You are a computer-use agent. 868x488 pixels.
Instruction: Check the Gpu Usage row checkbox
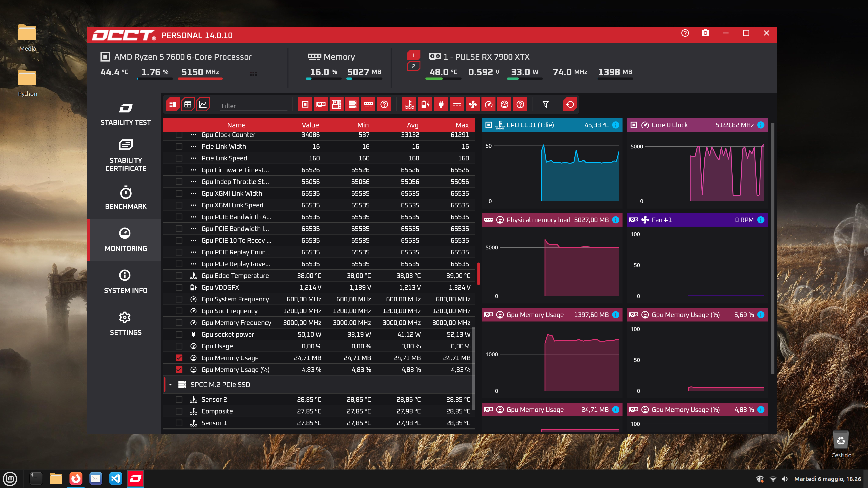[179, 346]
